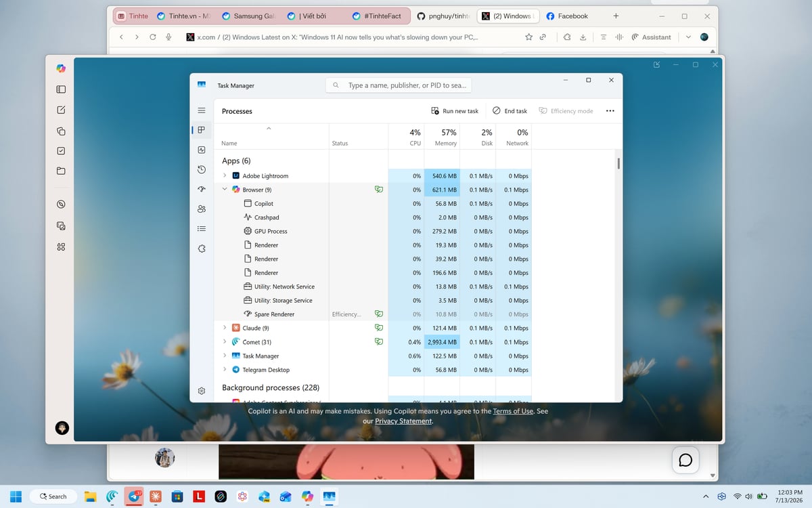The height and width of the screenshot is (508, 812).
Task: Click the Run new task button
Action: point(455,111)
